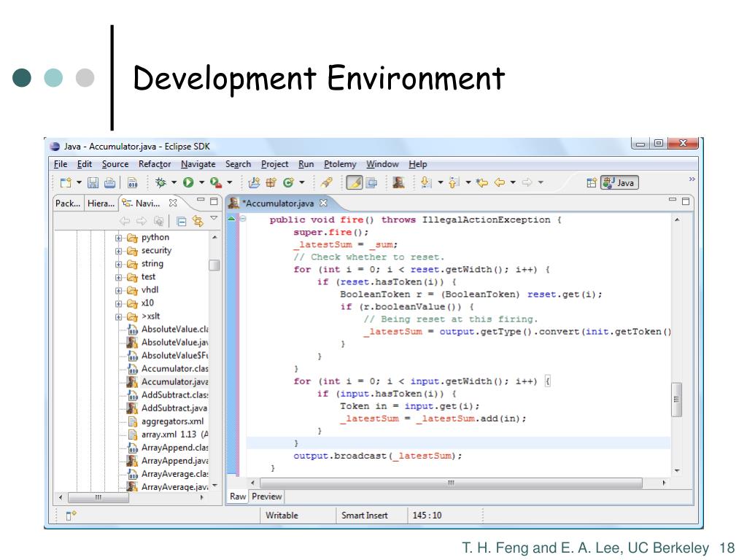Image resolution: width=747 pixels, height=560 pixels.
Task: Select the Raw editor tab
Action: click(238, 497)
